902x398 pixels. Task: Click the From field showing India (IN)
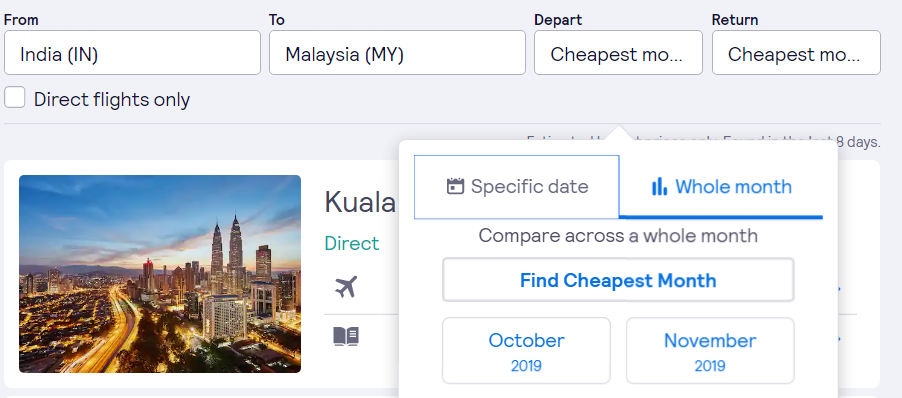pos(132,53)
